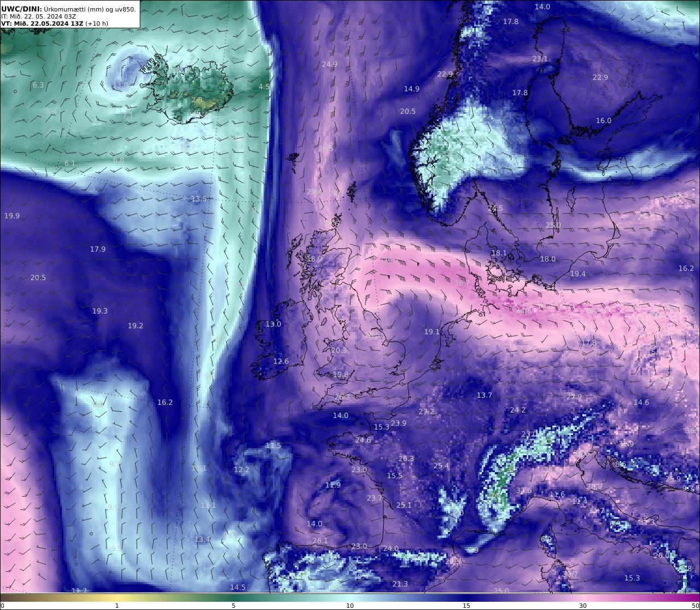Screen dimensions: 700x610
Task: Click the colorbar tick label '5'
Action: click(234, 606)
